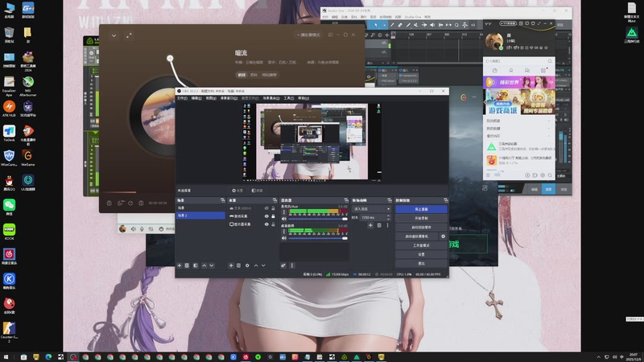Screen dimensions: 644x362
Task: Click search icon in YY contact window
Action: [x=550, y=61]
